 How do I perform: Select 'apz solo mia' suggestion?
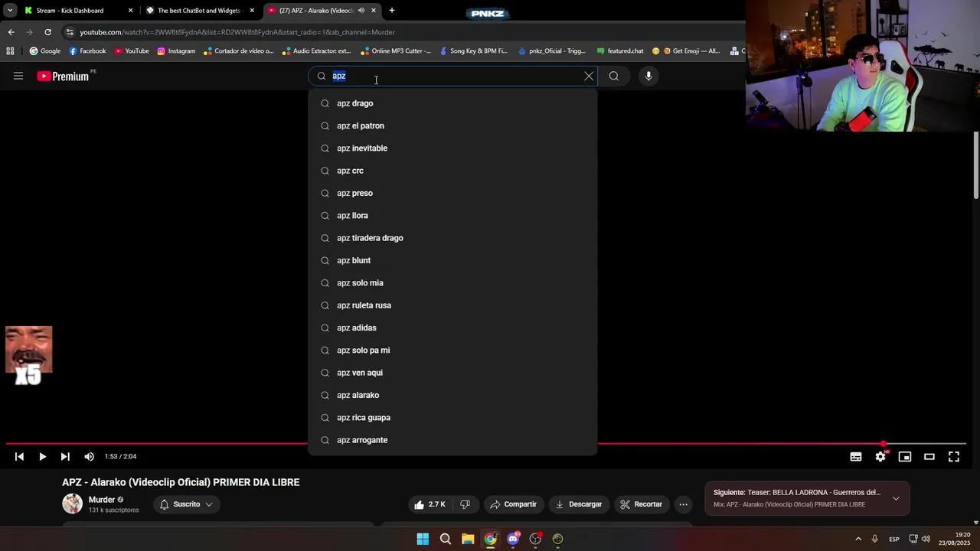click(x=452, y=283)
